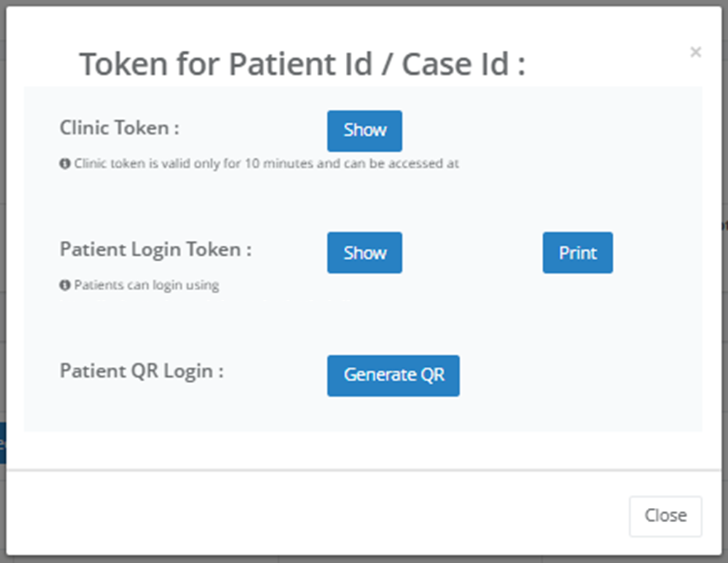Click empty footer area left of Close
Image resolution: width=728 pixels, height=563 pixels.
[313, 516]
